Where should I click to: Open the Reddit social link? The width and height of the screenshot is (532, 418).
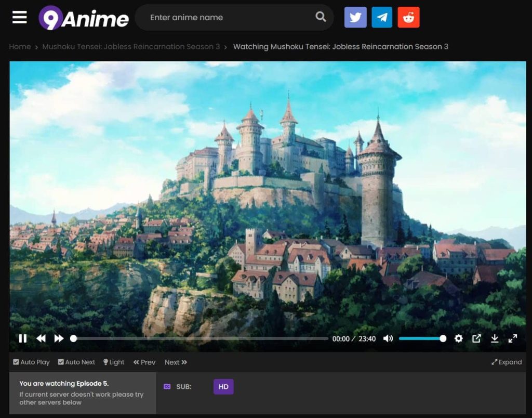408,17
